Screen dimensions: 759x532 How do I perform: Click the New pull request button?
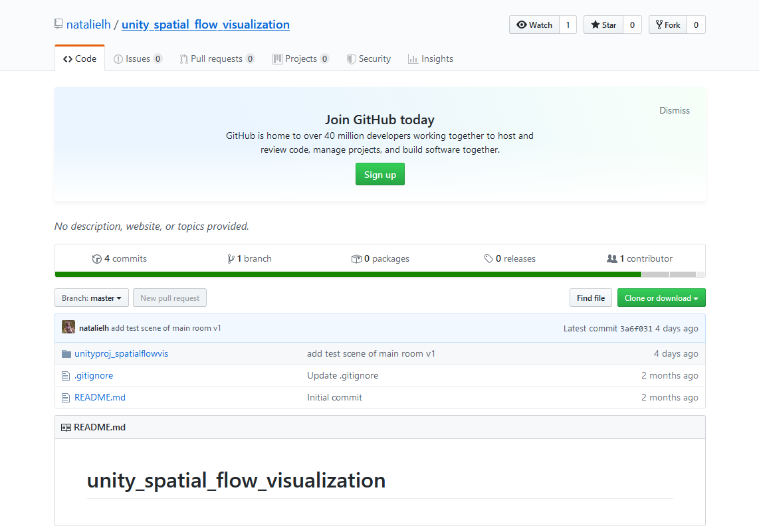click(170, 298)
